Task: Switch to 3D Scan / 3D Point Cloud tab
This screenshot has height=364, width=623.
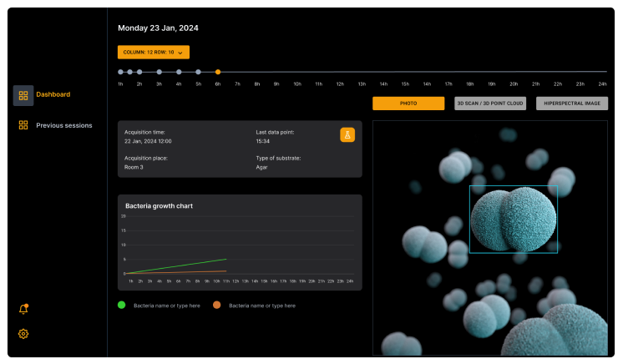Action: [x=490, y=104]
